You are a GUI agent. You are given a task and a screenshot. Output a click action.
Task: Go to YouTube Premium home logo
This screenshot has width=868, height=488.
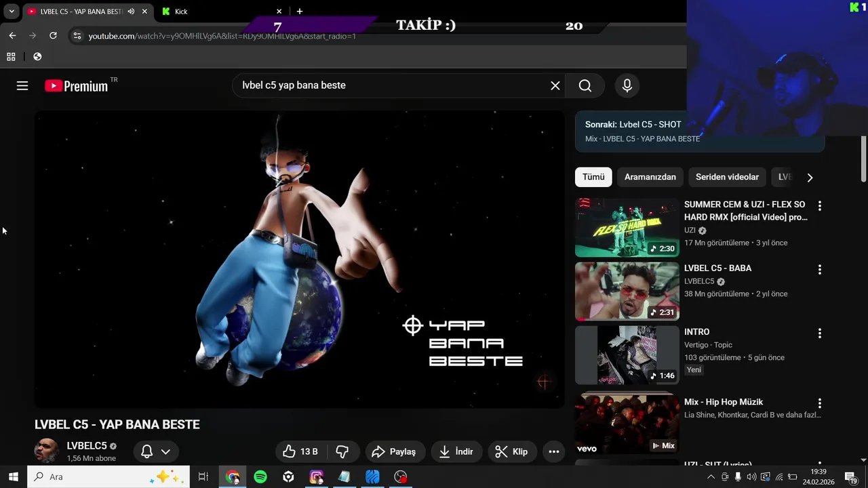coord(76,86)
